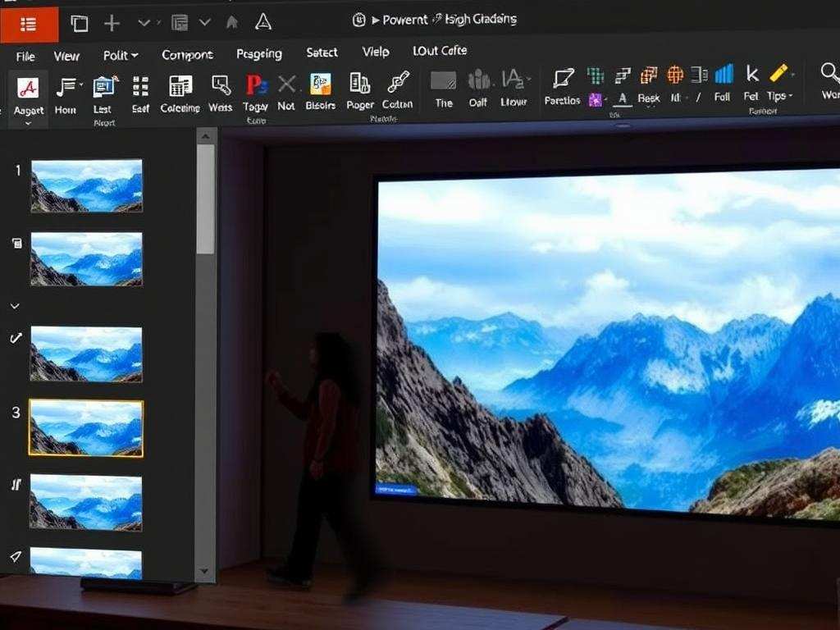840x630 pixels.
Task: Click the Tagay red P icon
Action: (x=256, y=84)
